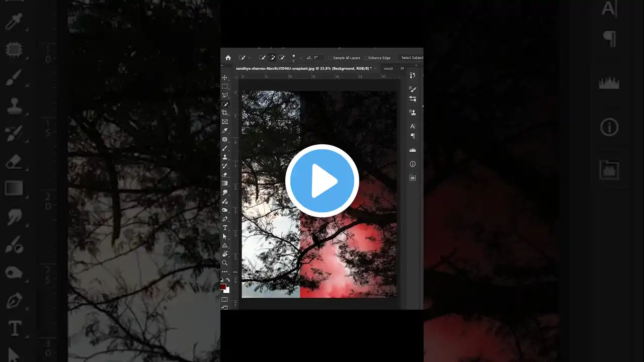Select the Frame tool
Image resolution: width=644 pixels, height=362 pixels.
tap(225, 122)
